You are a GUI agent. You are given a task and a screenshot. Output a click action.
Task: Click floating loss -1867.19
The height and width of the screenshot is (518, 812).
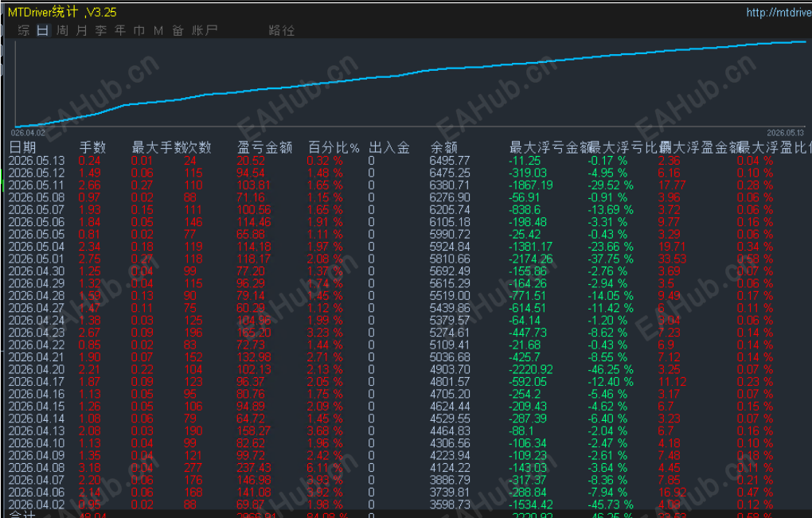pyautogui.click(x=531, y=185)
